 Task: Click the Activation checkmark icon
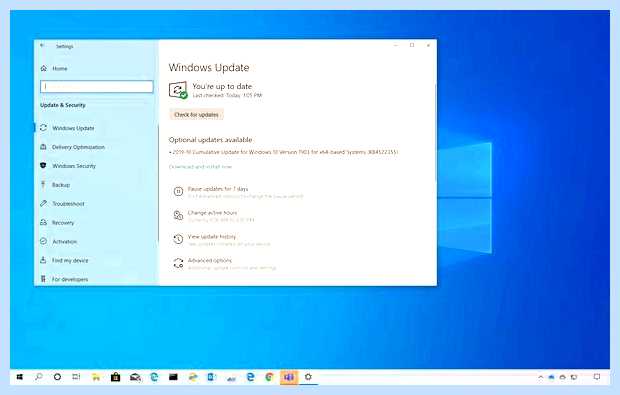(x=43, y=241)
